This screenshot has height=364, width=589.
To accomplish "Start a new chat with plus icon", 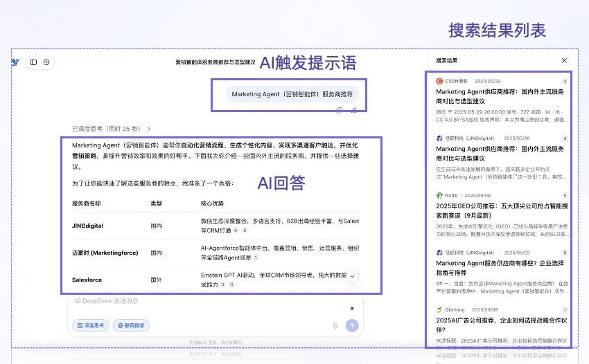I will 46,62.
